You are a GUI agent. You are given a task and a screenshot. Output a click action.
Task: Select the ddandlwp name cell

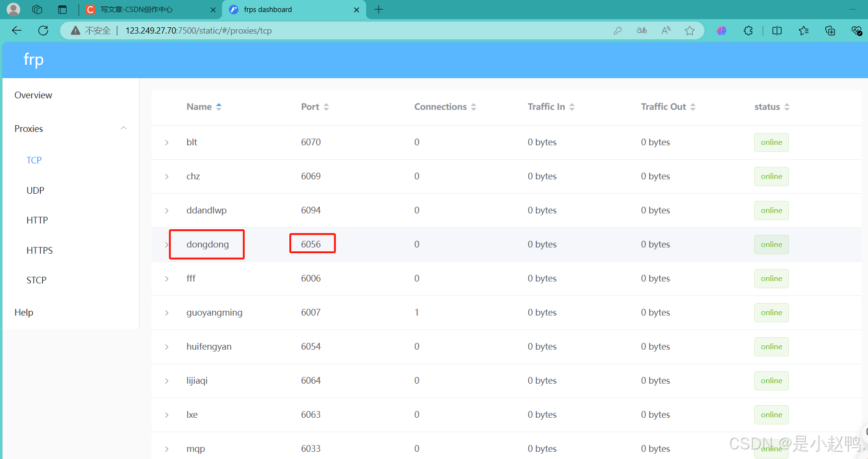coord(206,210)
